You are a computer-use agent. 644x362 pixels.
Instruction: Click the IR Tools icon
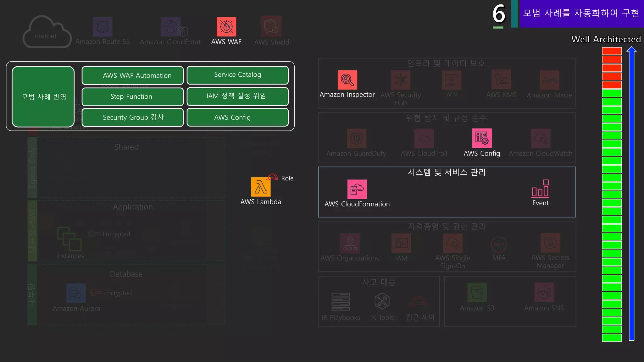click(382, 301)
